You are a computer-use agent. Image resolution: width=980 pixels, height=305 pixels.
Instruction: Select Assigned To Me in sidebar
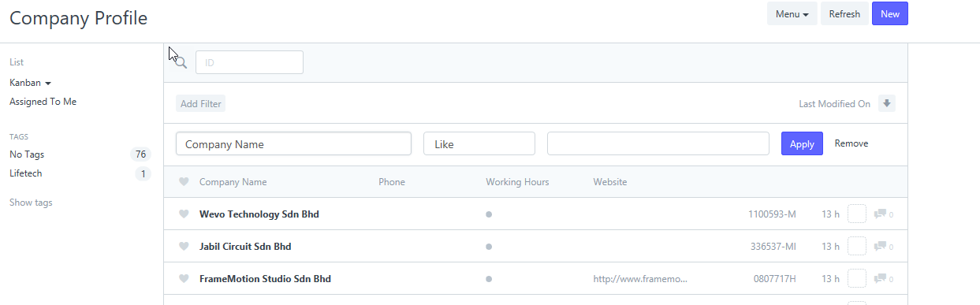pyautogui.click(x=43, y=102)
